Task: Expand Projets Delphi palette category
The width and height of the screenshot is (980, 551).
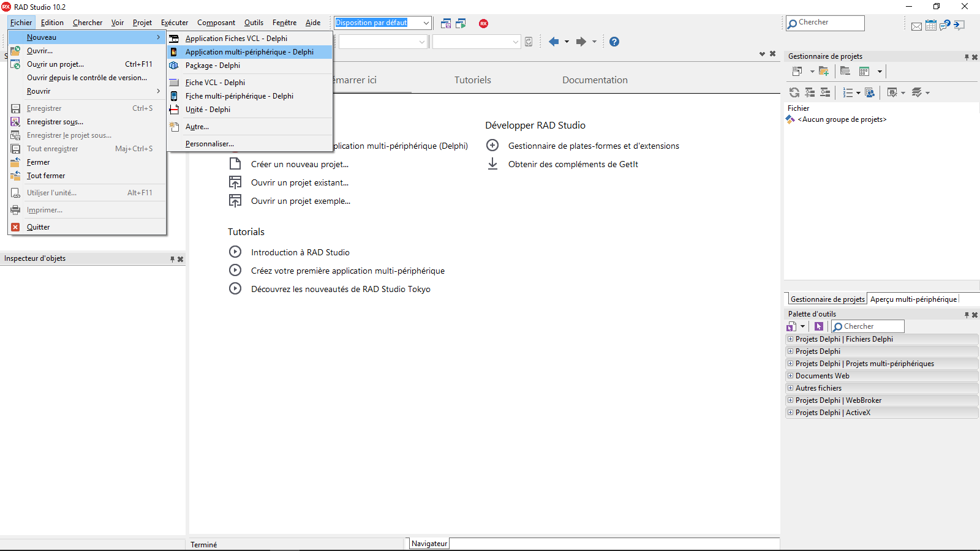Action: (790, 351)
